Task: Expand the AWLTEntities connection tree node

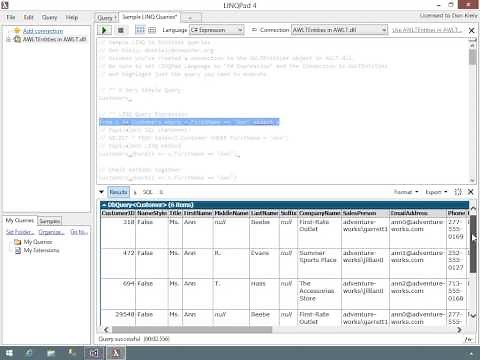Action: [x=8, y=39]
